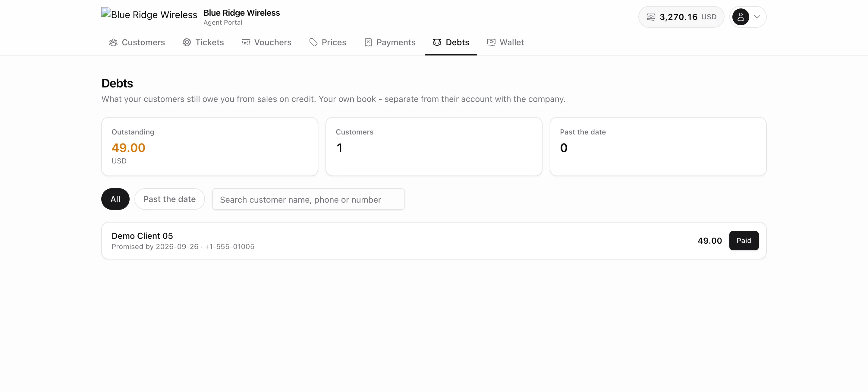Select the All filter pill

[115, 199]
